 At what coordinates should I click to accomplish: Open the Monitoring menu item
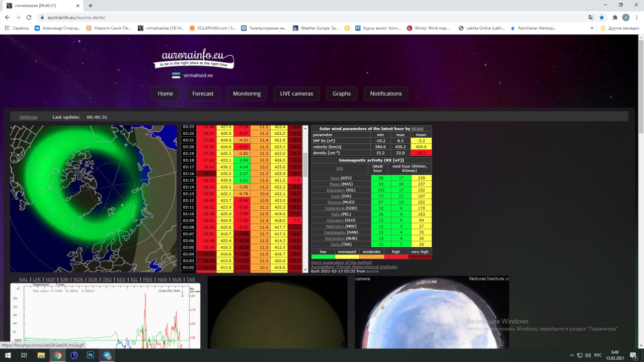click(x=247, y=94)
